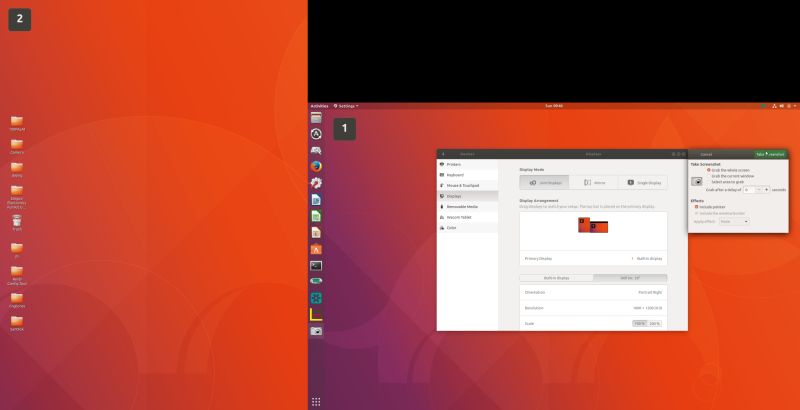
Task: Select display 1 thumbnail in arrangement
Action: [599, 227]
